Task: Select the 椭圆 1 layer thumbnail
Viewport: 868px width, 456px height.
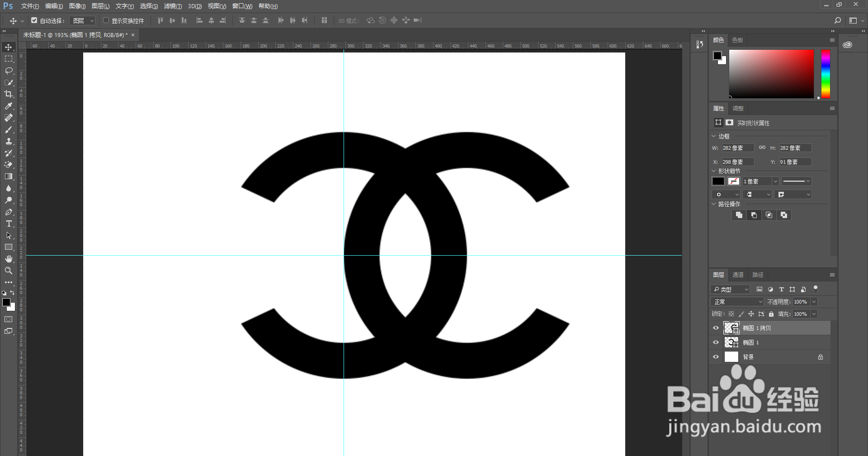Action: (x=731, y=342)
